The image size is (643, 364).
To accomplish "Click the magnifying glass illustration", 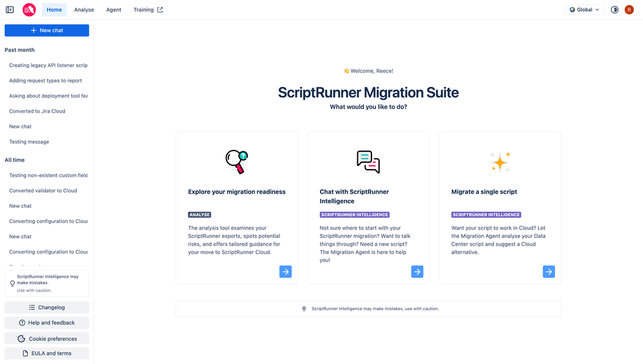I will [x=237, y=162].
